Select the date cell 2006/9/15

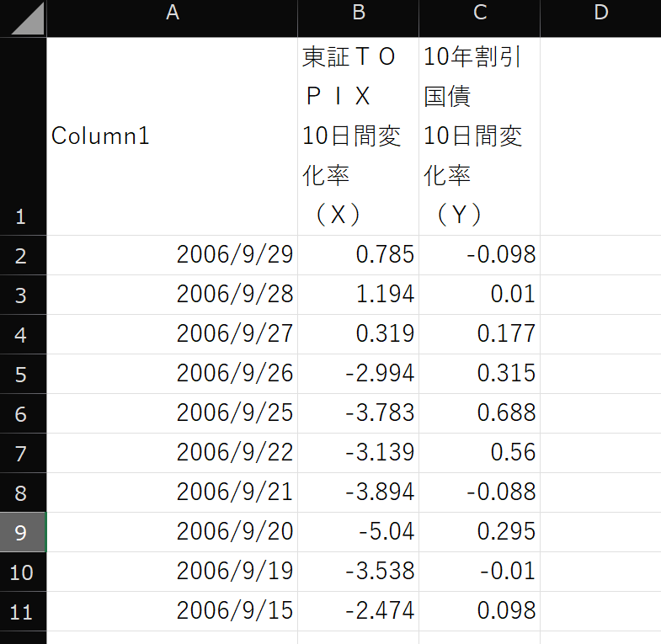click(173, 611)
